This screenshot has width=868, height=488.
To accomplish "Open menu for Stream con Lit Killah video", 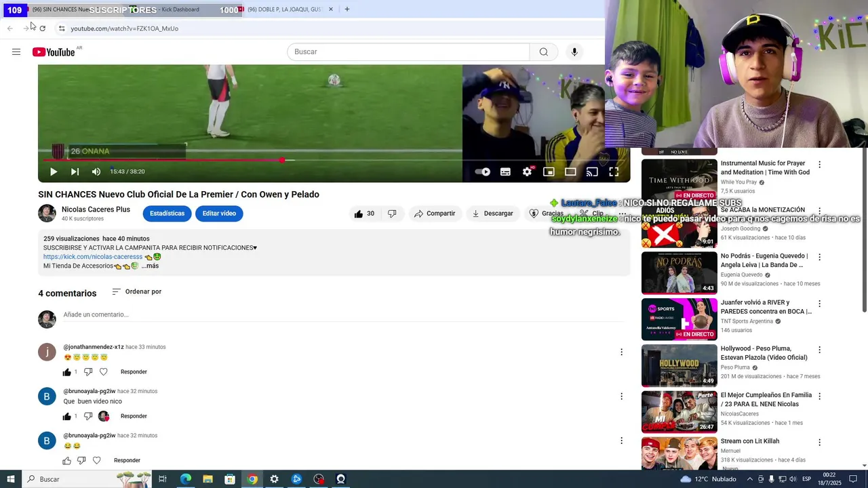I will pyautogui.click(x=819, y=443).
